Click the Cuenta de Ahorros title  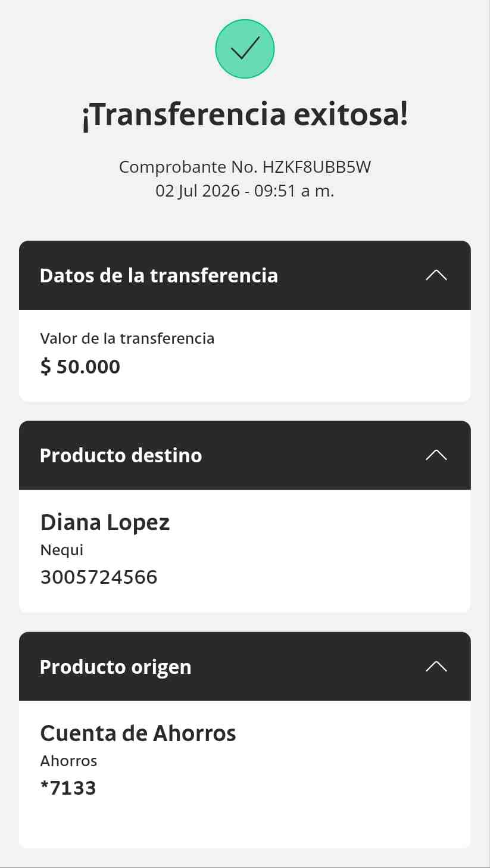(138, 733)
